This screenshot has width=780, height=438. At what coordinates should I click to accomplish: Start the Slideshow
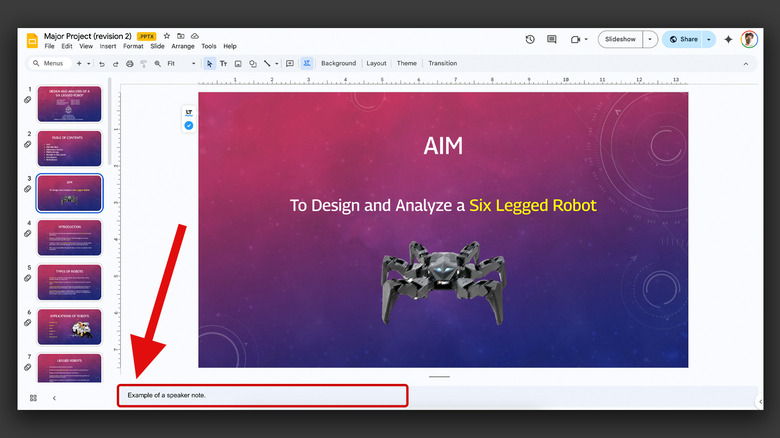[620, 39]
